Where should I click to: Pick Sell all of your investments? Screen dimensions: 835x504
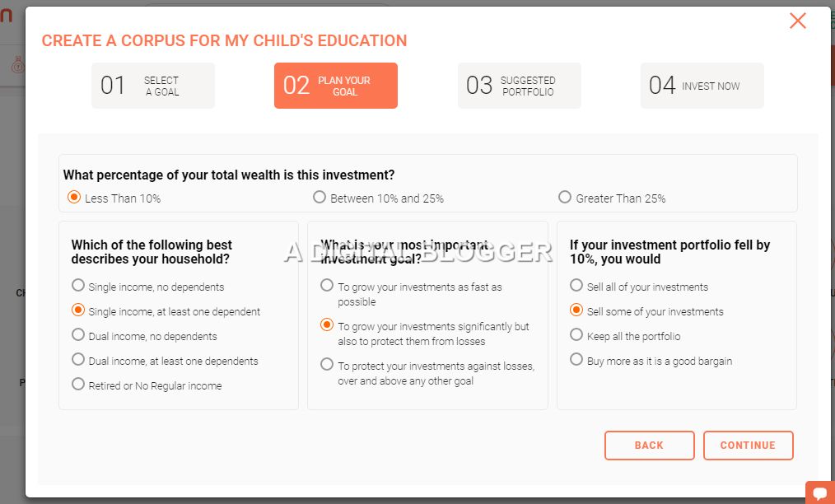coord(576,286)
